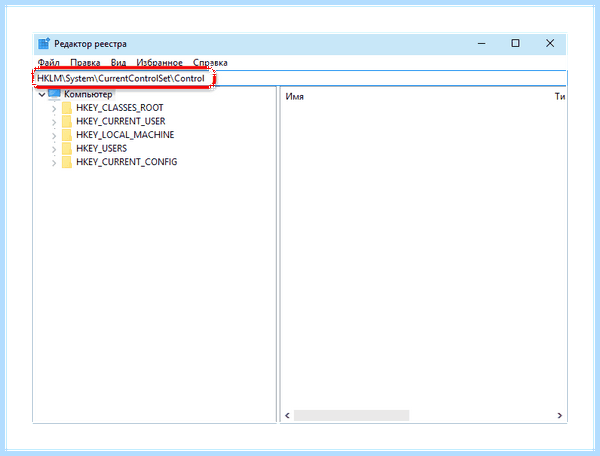Expand the HKEY_CURRENT_CONFIG branch
This screenshot has height=456, width=600.
pos(54,163)
